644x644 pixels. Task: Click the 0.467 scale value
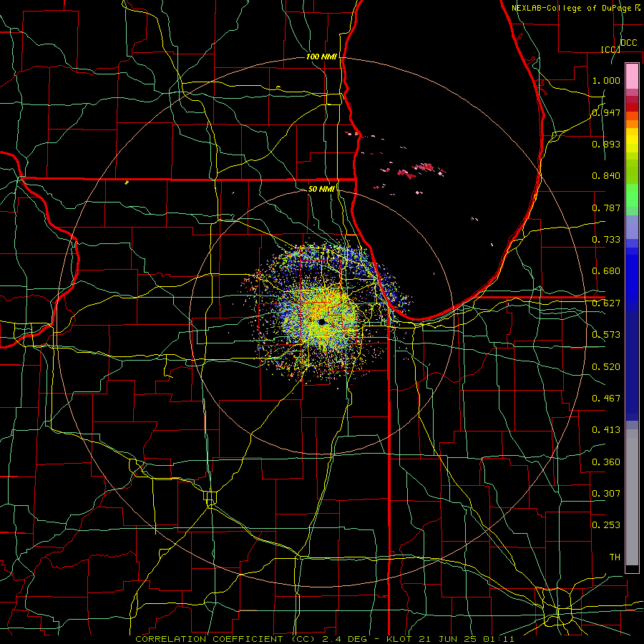(606, 399)
